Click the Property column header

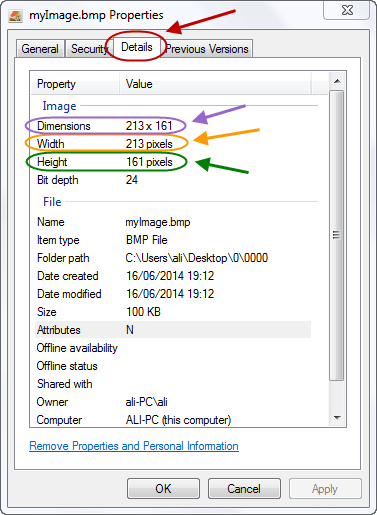(x=75, y=84)
